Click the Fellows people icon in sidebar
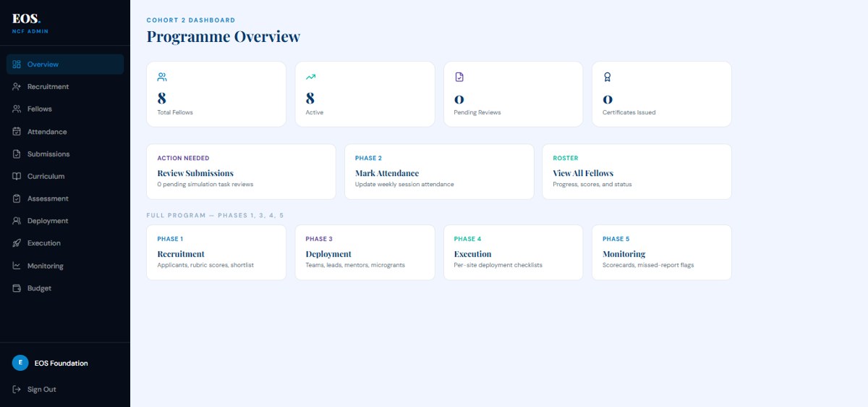 click(x=17, y=109)
